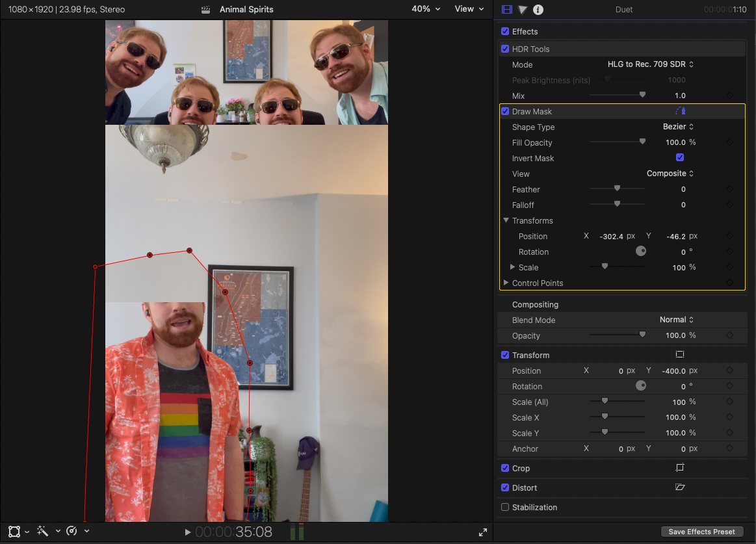
Task: Adjust the Falloff slider
Action: (617, 204)
